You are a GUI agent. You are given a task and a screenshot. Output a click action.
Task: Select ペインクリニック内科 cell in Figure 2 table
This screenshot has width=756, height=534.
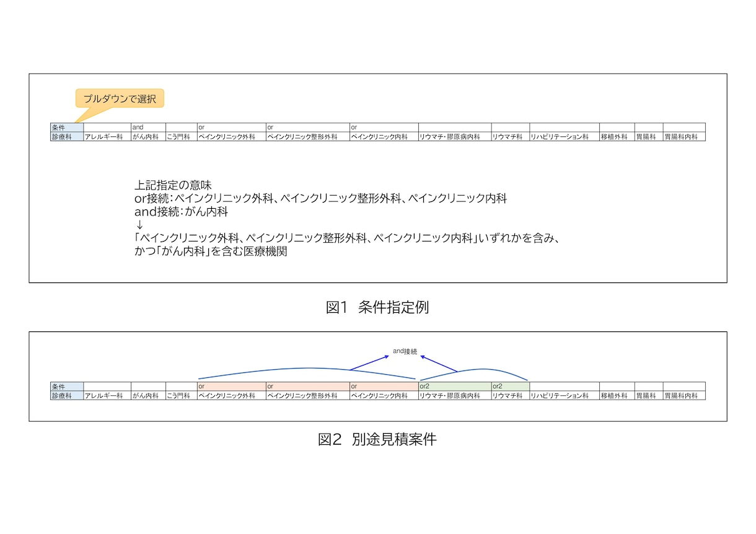coord(384,395)
